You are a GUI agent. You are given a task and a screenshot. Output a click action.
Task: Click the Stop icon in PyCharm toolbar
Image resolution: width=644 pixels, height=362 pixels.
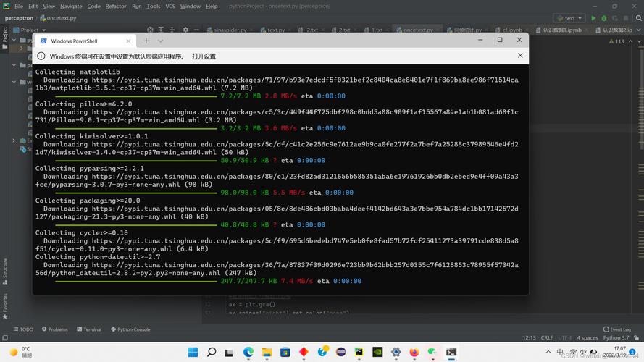(625, 18)
